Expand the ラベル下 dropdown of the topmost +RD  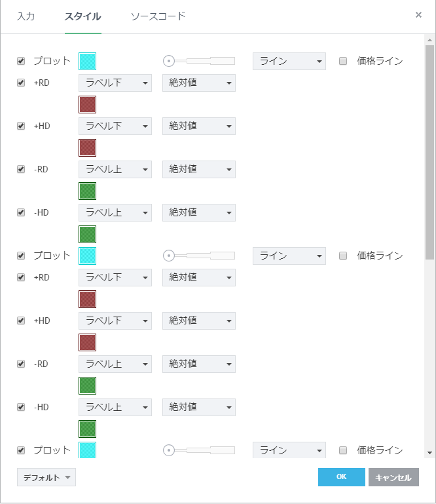click(x=115, y=83)
